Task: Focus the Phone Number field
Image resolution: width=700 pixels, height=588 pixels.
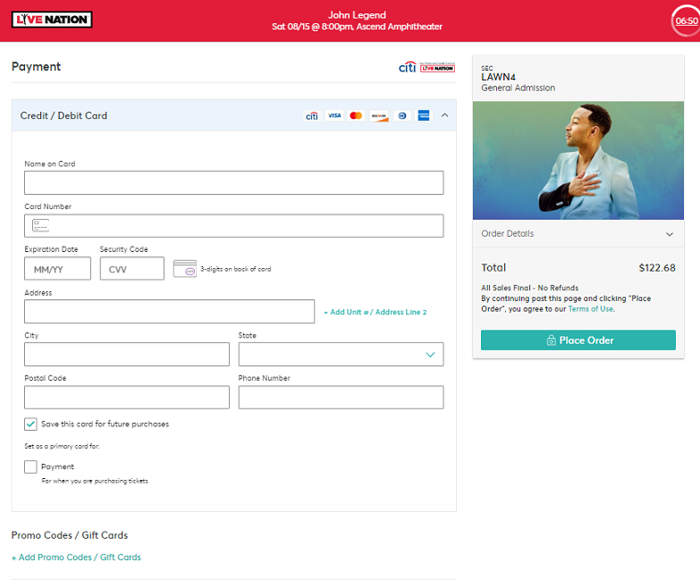Action: coord(342,397)
